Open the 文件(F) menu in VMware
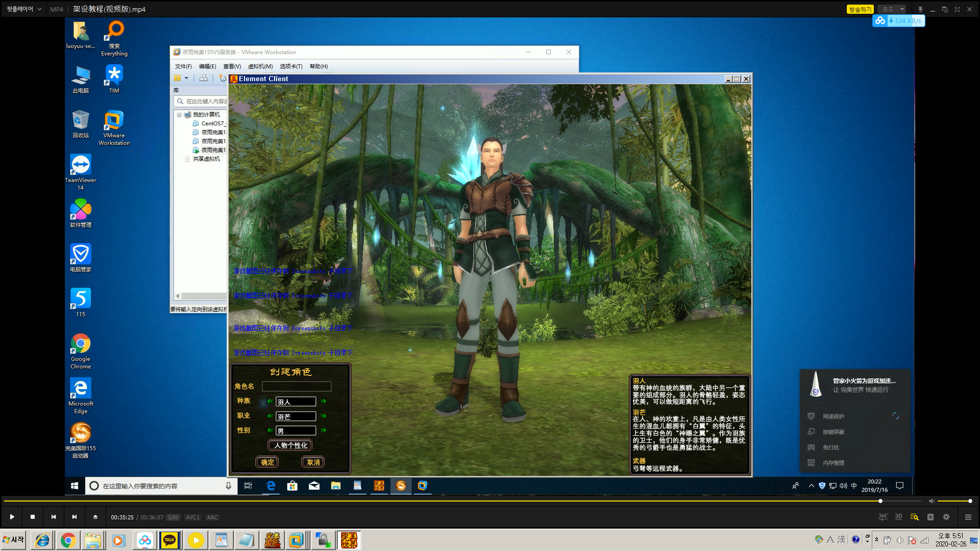Image resolution: width=980 pixels, height=551 pixels. tap(183, 66)
